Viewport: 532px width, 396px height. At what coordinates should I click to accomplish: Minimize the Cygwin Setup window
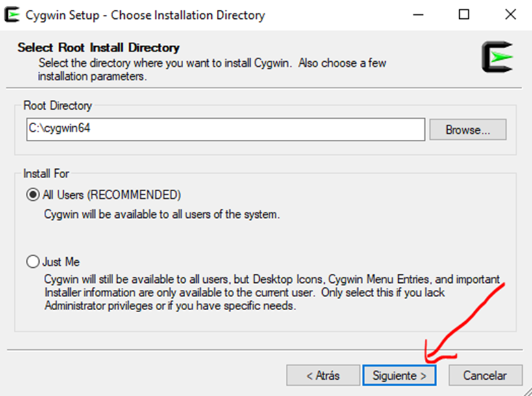click(422, 15)
